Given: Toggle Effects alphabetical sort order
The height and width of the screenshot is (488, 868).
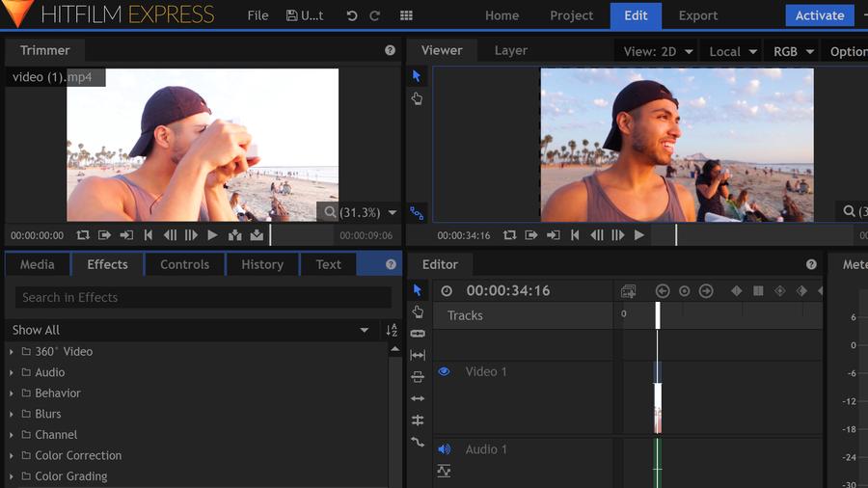Looking at the screenshot, I should (392, 330).
